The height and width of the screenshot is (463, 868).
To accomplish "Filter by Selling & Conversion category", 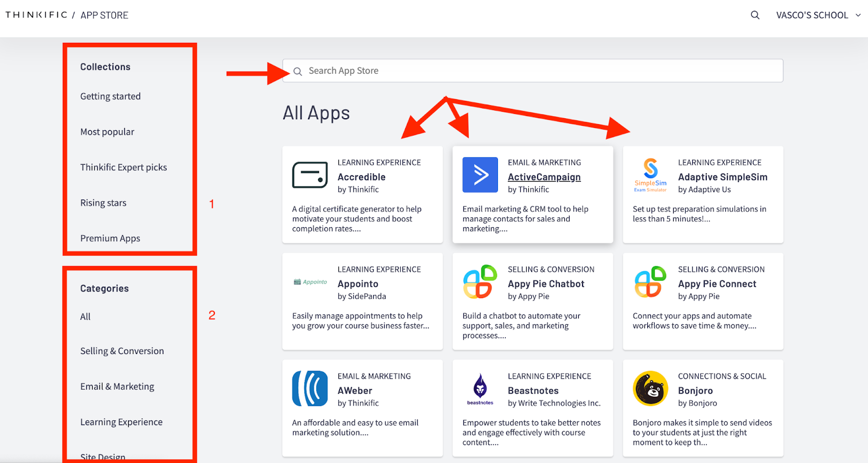I will pos(122,351).
